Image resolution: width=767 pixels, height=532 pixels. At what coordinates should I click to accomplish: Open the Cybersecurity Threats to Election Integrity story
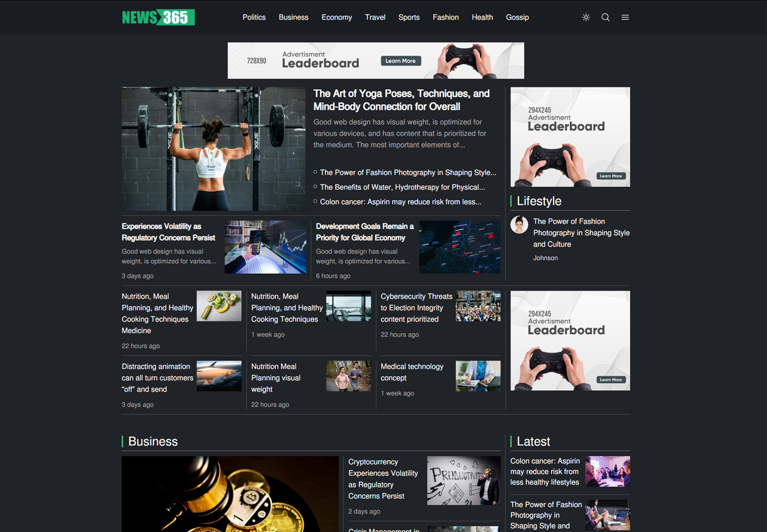point(417,307)
